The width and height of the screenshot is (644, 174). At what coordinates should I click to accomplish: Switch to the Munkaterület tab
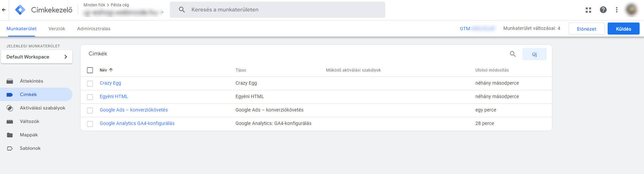(22, 29)
